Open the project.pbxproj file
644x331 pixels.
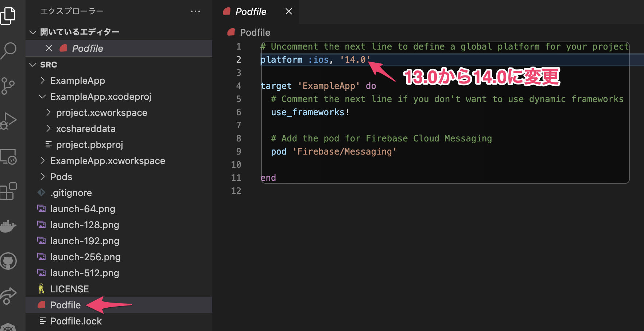[x=89, y=144]
